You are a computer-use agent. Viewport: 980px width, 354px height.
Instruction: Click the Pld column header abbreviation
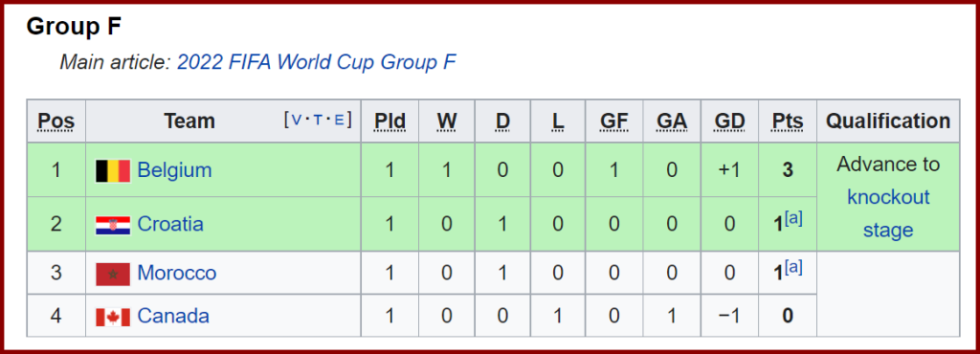(x=390, y=122)
